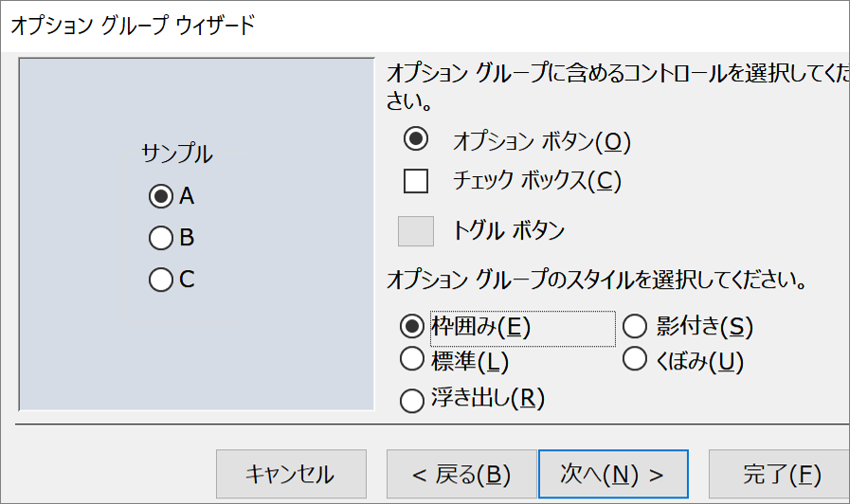Click the キャンセル button
The width and height of the screenshot is (850, 504).
[x=291, y=474]
